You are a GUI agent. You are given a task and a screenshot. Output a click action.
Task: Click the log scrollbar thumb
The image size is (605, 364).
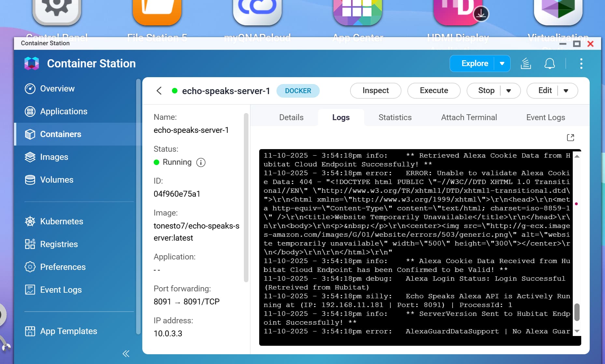577,312
